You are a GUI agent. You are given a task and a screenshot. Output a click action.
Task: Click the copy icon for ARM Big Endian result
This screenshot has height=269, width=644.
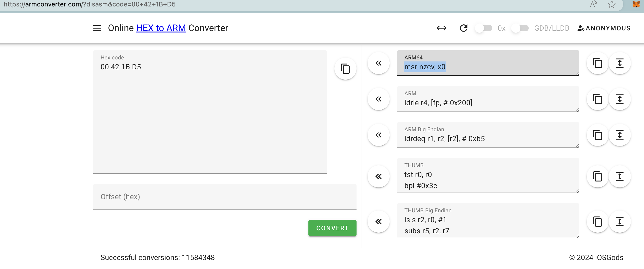(x=598, y=135)
